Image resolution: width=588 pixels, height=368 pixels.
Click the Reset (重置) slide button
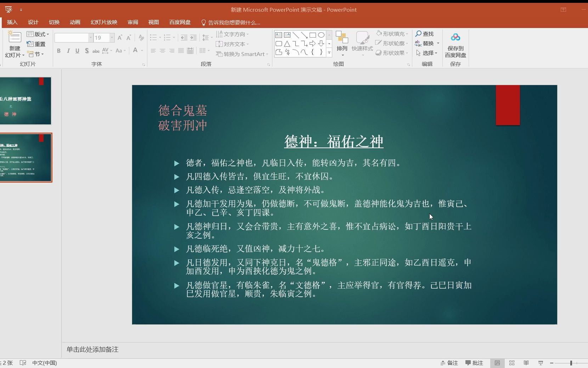pyautogui.click(x=36, y=44)
